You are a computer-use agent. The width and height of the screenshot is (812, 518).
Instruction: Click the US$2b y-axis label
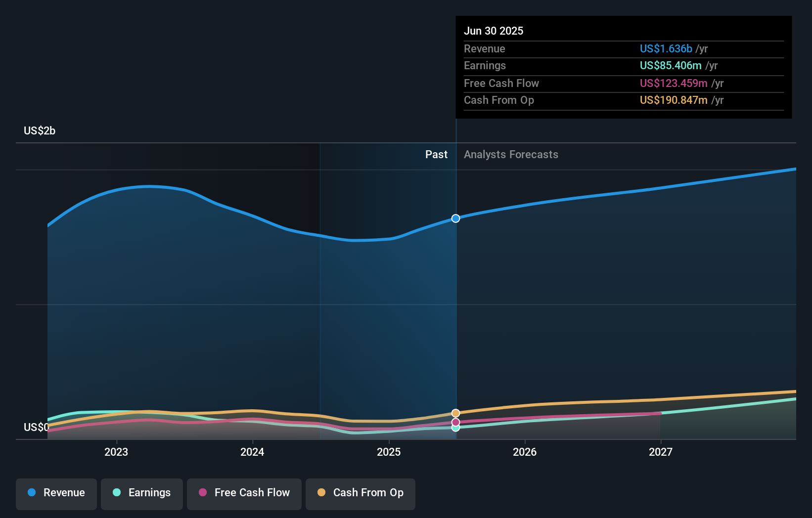[40, 130]
